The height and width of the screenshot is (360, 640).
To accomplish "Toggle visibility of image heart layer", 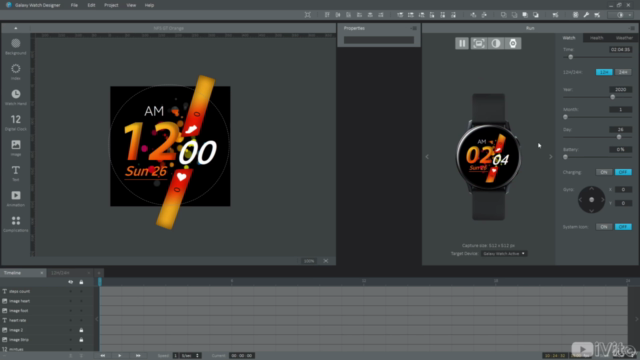I will 71,301.
